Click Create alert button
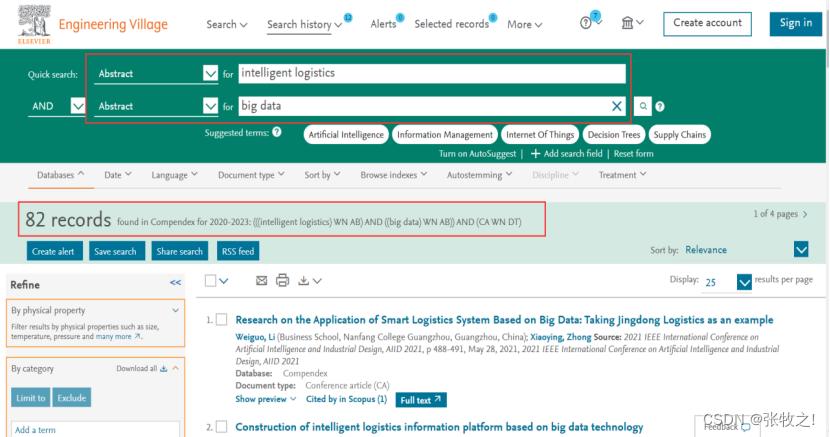This screenshot has height=437, width=830. 53,251
